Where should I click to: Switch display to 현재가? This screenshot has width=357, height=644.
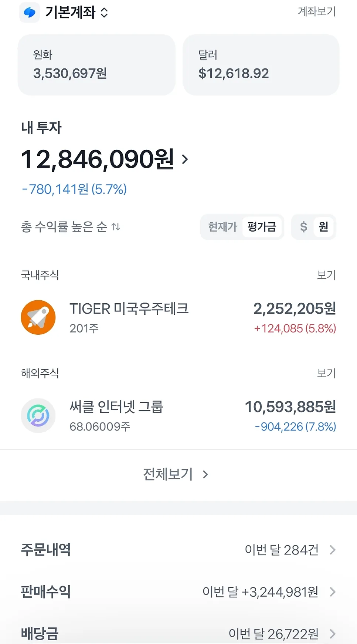click(222, 227)
